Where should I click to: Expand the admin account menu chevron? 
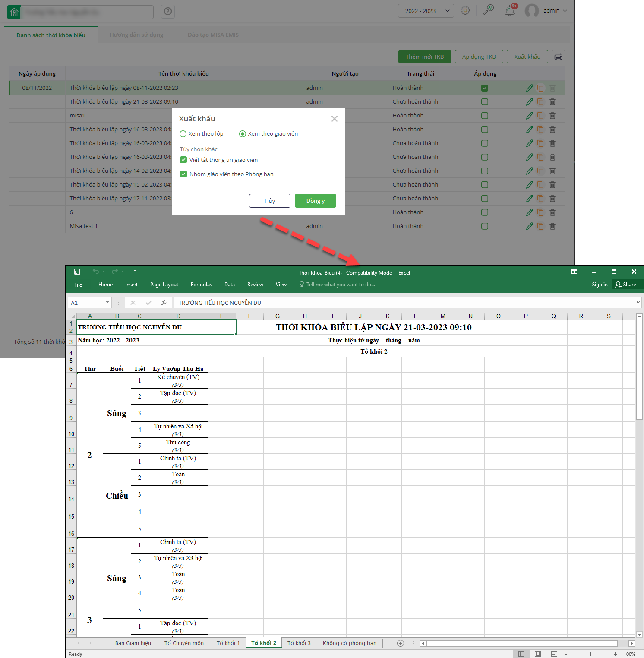coord(565,11)
